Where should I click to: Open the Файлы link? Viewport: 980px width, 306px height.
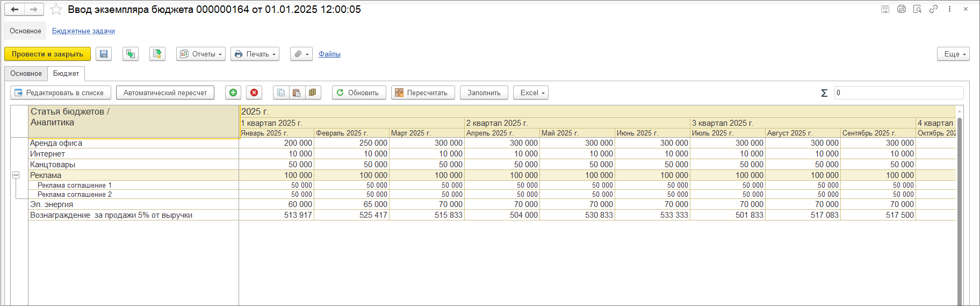(329, 54)
